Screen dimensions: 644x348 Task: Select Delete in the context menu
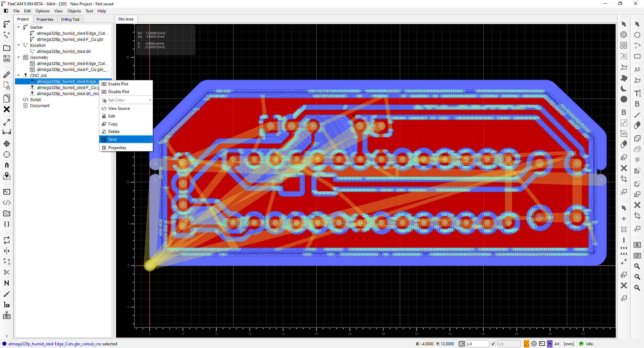[126, 132]
